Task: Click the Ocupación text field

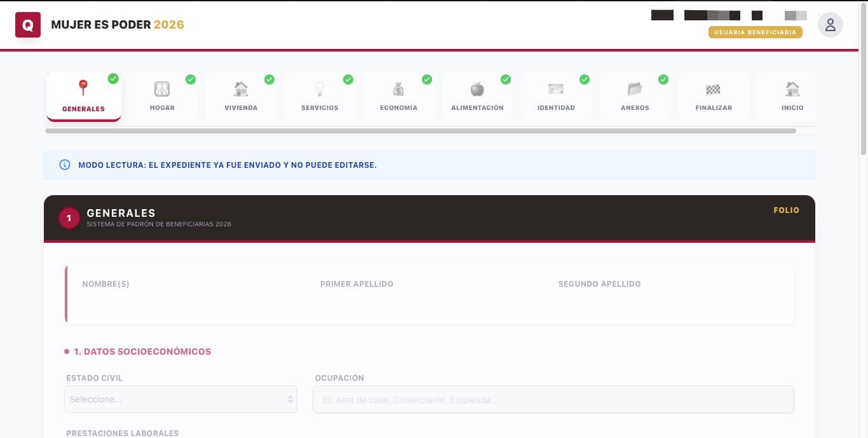Action: click(553, 399)
